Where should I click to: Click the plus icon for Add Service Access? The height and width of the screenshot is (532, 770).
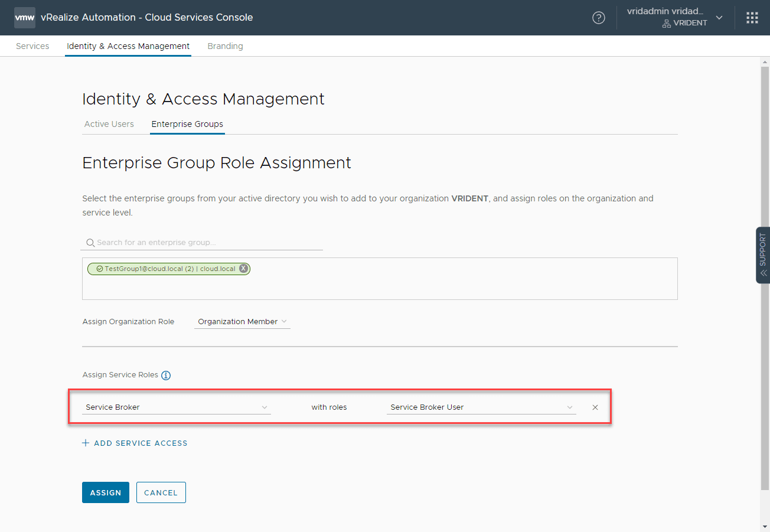pos(86,443)
